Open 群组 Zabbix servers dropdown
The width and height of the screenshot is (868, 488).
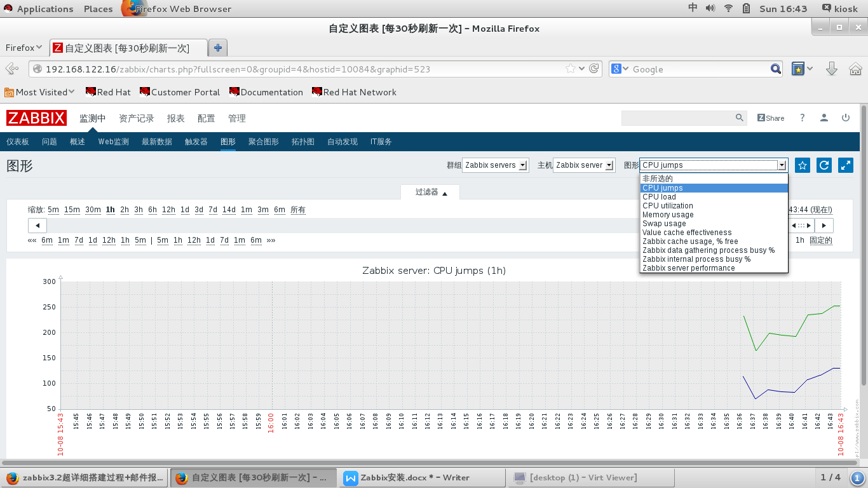[x=495, y=165]
